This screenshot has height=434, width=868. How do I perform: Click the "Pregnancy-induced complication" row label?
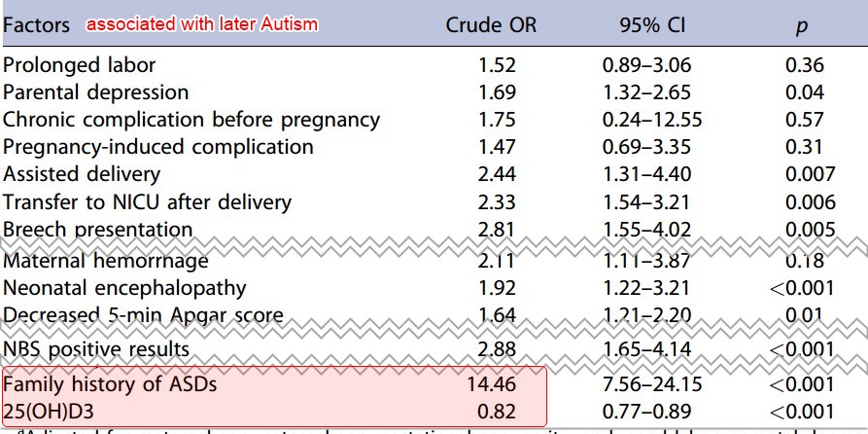(x=158, y=148)
